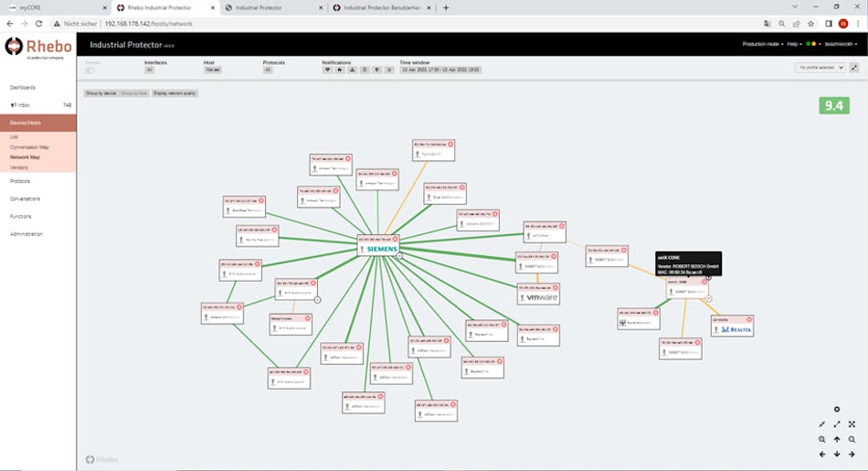Switch to the myCORE browser tab
Image resolution: width=868 pixels, height=471 pixels.
56,7
